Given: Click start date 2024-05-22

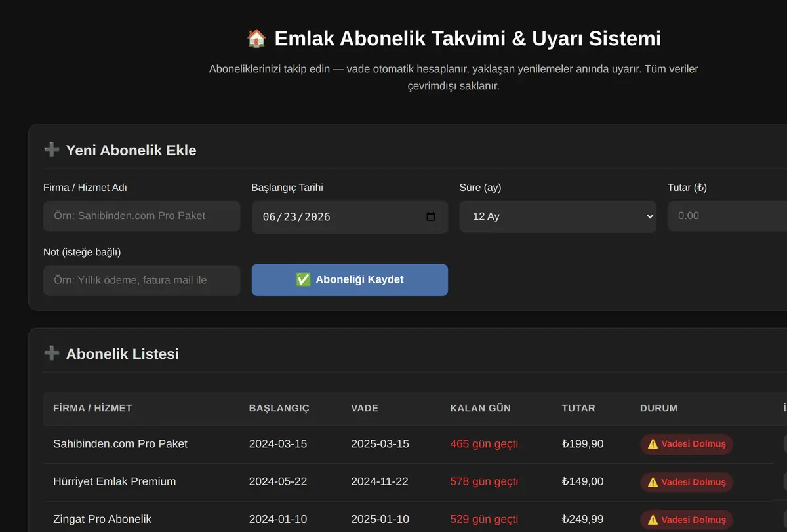Looking at the screenshot, I should pyautogui.click(x=278, y=481).
